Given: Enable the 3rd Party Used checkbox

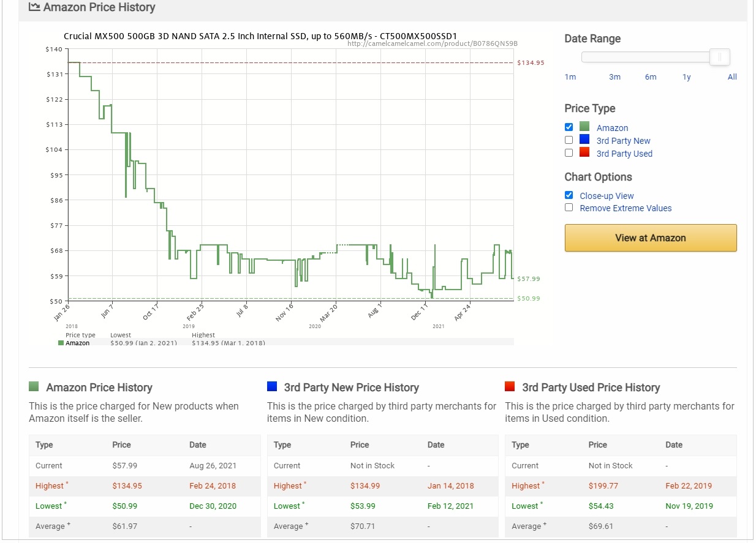Looking at the screenshot, I should [x=569, y=152].
